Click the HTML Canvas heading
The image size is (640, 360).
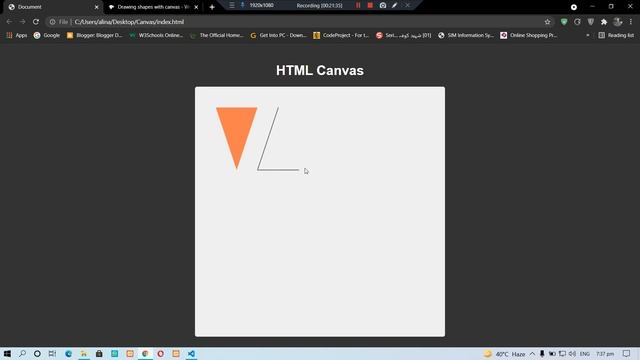pyautogui.click(x=320, y=71)
